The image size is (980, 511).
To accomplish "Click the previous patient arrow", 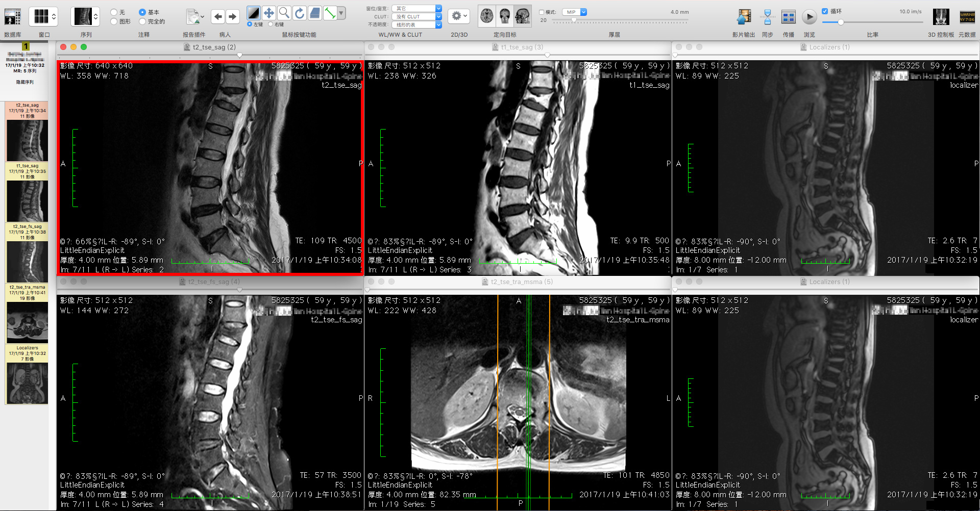I will pyautogui.click(x=218, y=17).
